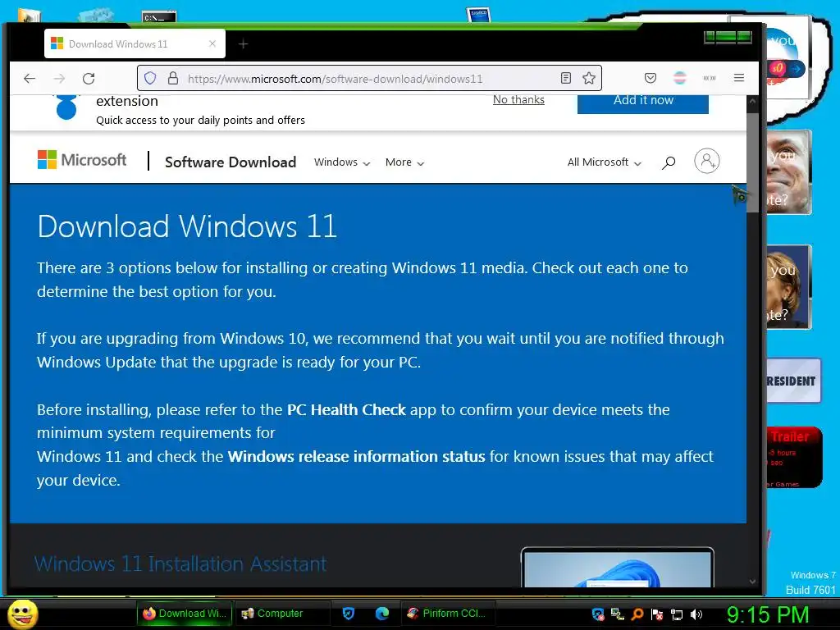Click the page scrollbar up arrow

click(753, 101)
